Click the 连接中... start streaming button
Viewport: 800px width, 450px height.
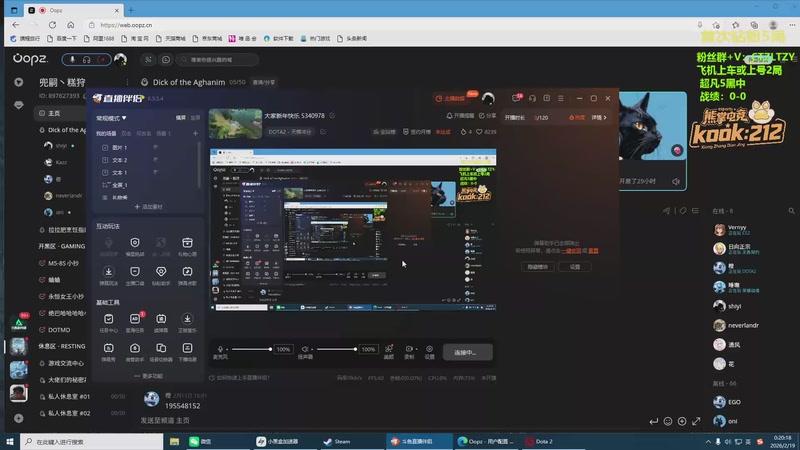pyautogui.click(x=468, y=352)
